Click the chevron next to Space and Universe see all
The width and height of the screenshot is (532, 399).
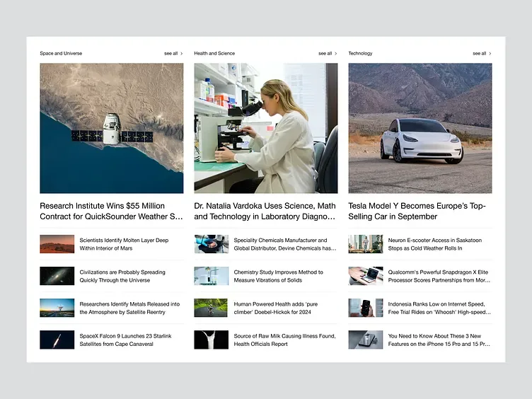182,53
